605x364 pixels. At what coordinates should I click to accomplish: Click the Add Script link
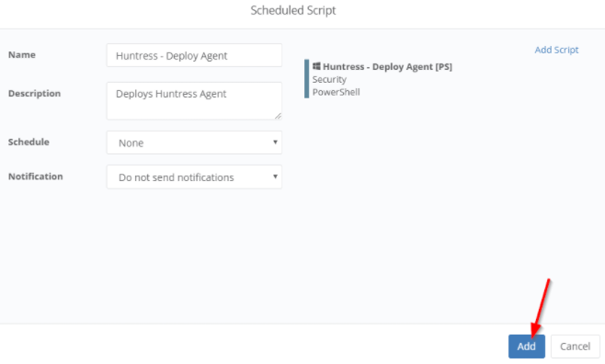click(x=556, y=50)
